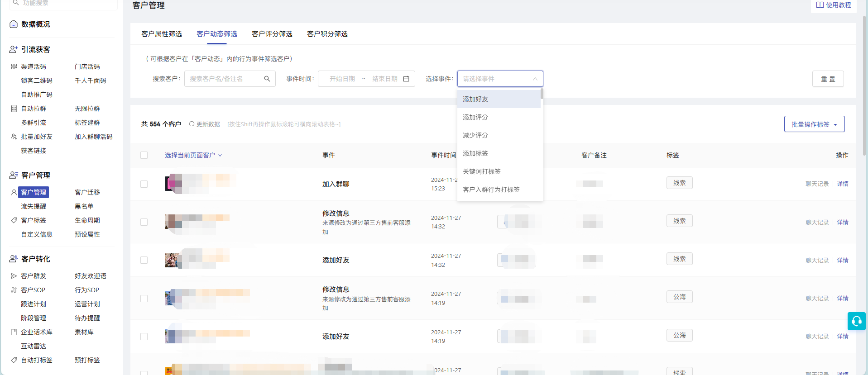Image resolution: width=868 pixels, height=375 pixels.
Task: Click the 数据概况 sidebar icon
Action: 14,24
